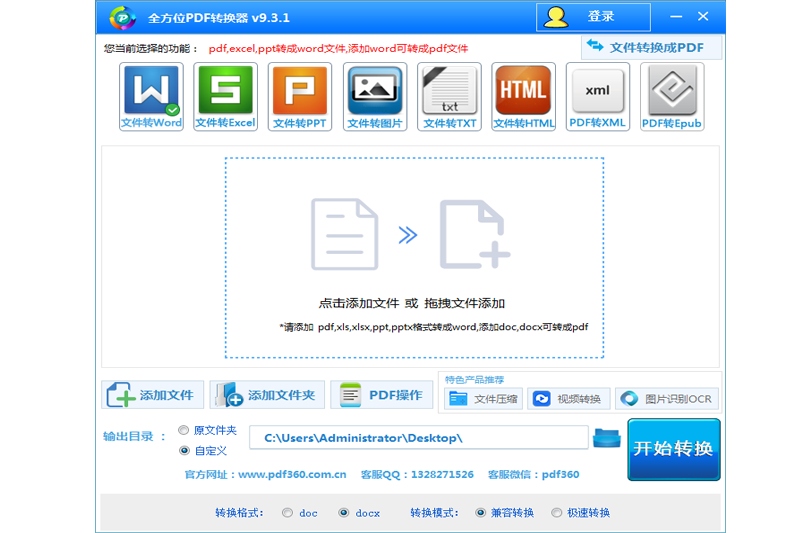The image size is (800, 533).
Task: Pick the 文件转PPT conversion icon
Action: click(x=300, y=97)
